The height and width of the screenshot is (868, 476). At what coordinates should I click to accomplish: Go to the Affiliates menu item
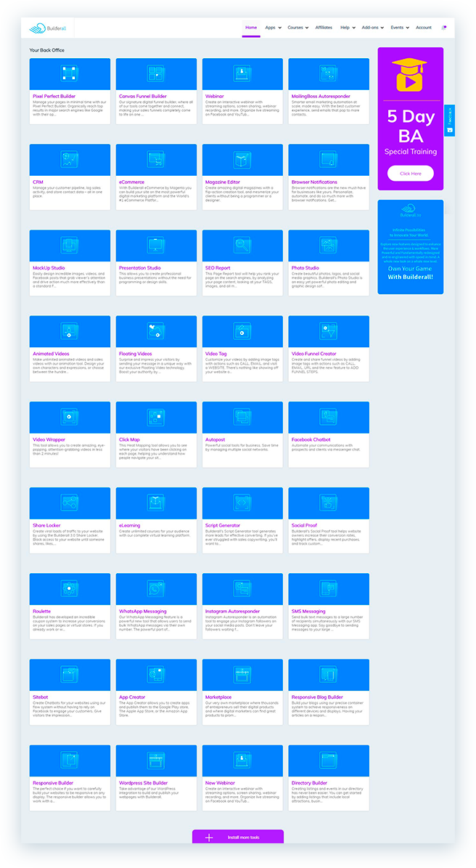click(324, 27)
